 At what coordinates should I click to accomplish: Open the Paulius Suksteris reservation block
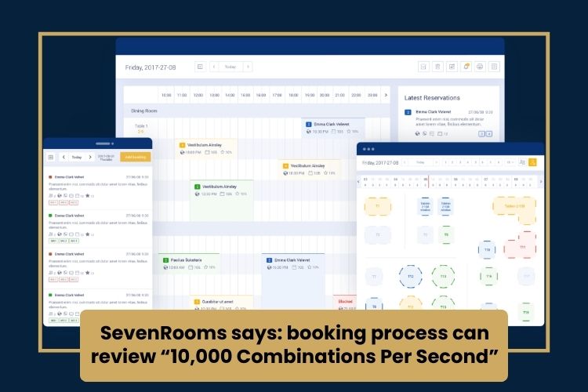tap(190, 263)
